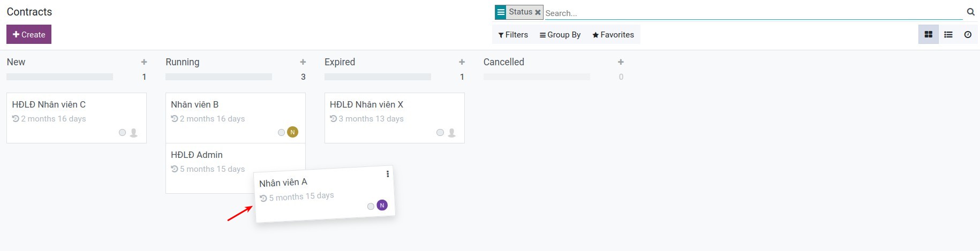Expand the Group By dropdown
The width and height of the screenshot is (980, 251).
[x=560, y=35]
